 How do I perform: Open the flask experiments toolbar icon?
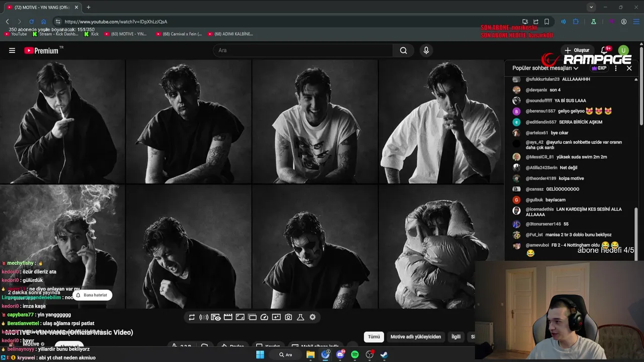[x=300, y=317]
